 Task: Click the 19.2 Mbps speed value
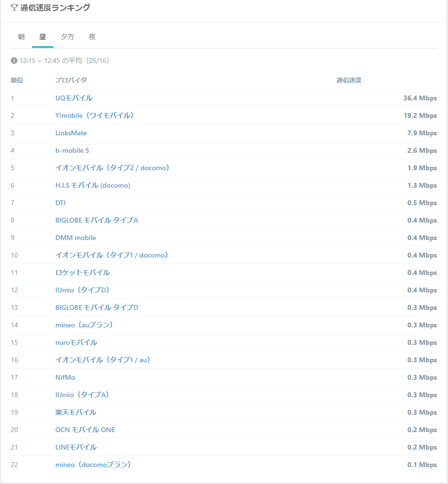(x=420, y=115)
